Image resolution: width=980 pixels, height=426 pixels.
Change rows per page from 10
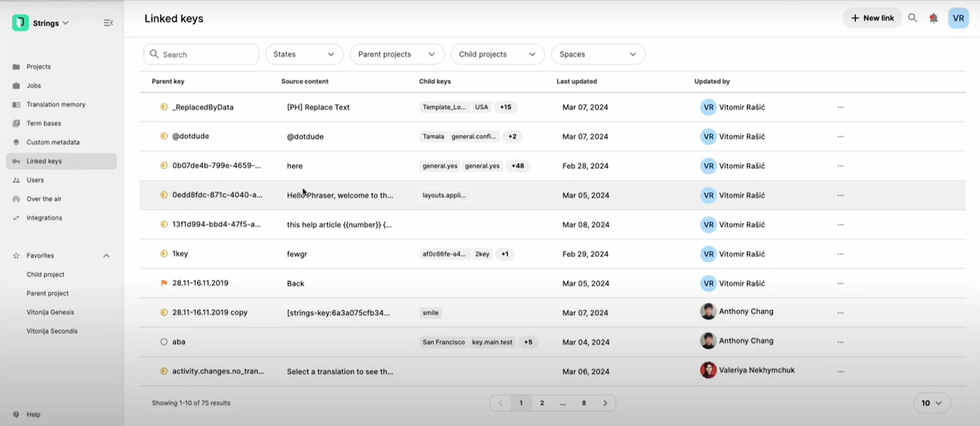(x=932, y=403)
